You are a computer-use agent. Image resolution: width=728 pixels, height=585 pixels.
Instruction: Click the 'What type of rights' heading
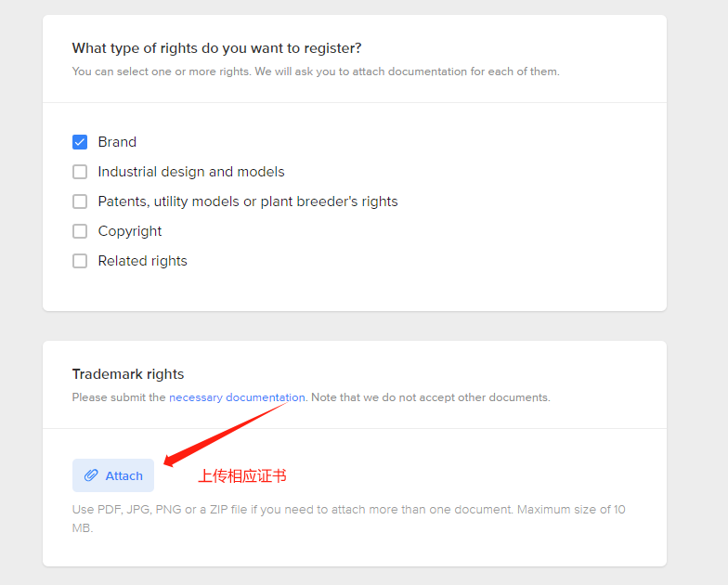217,48
